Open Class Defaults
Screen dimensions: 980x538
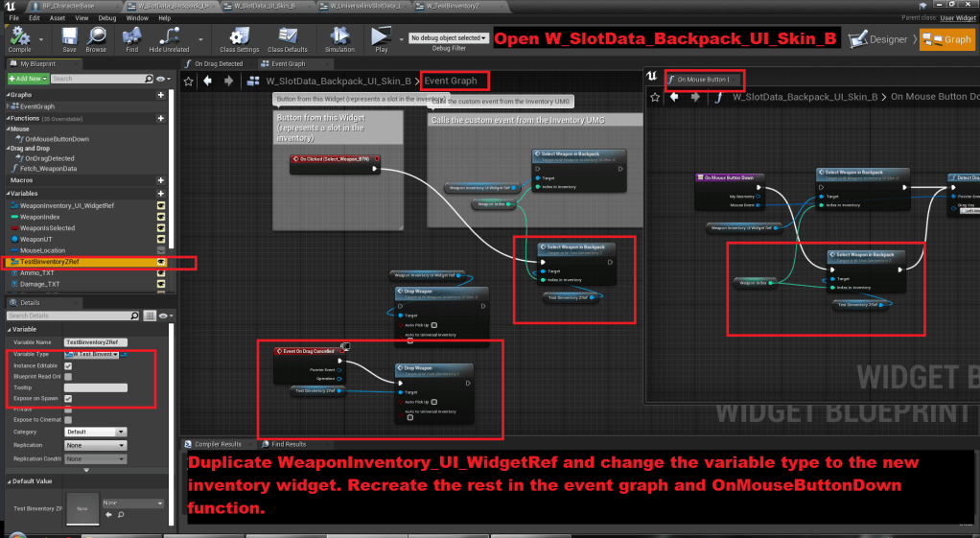point(287,39)
